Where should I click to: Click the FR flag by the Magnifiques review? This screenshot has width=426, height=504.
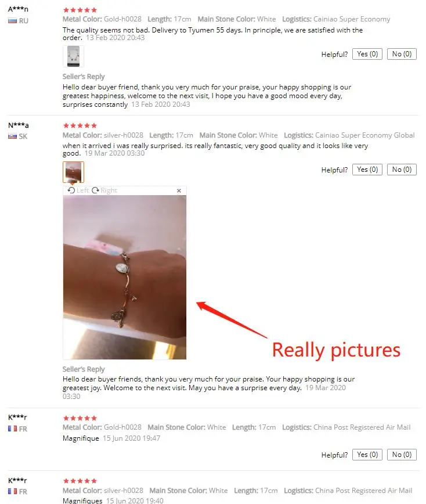coord(12,491)
